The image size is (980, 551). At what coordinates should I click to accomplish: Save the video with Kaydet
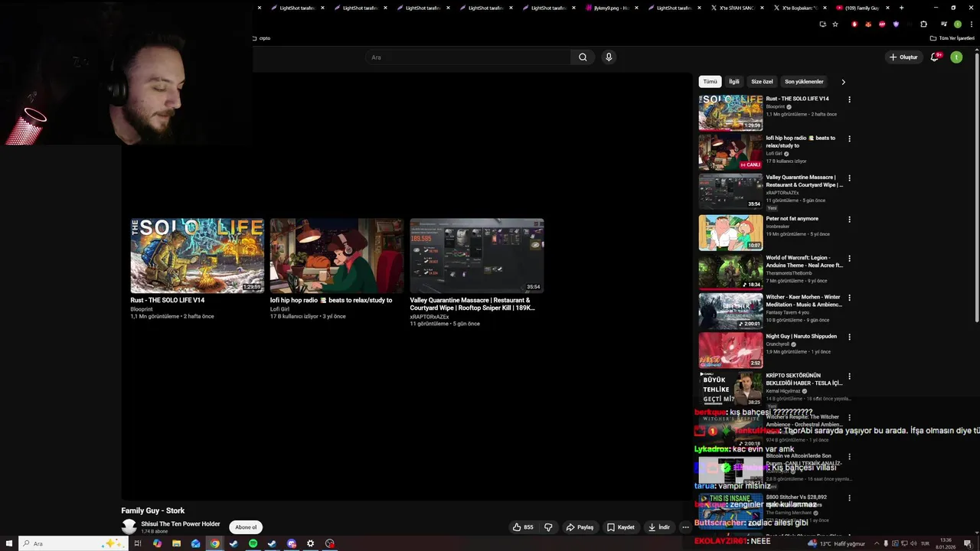pos(621,527)
